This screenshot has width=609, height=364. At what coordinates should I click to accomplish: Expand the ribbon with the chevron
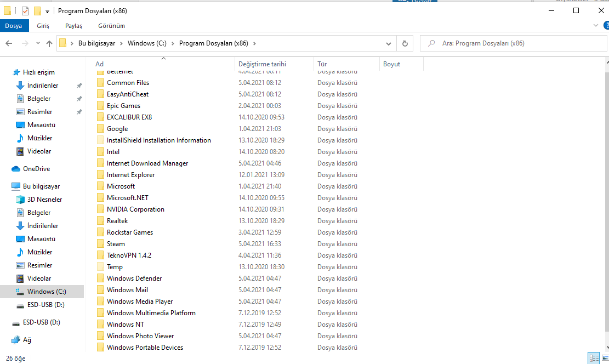pyautogui.click(x=595, y=25)
